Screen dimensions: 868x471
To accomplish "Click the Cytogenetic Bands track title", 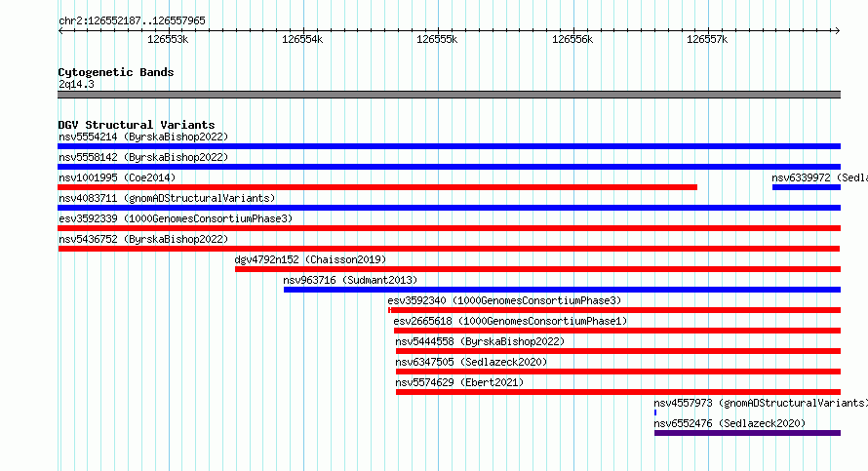I will pyautogui.click(x=116, y=72).
